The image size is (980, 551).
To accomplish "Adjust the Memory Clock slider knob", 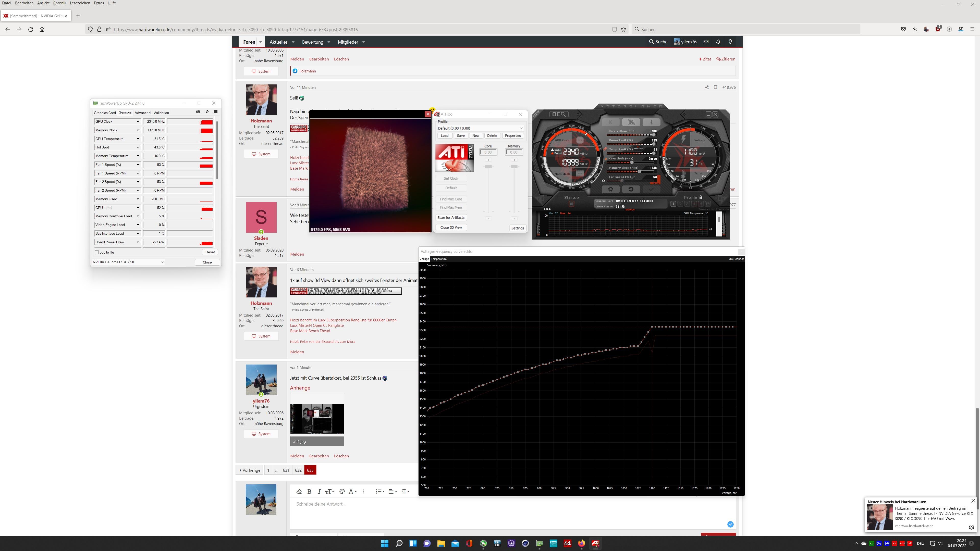I will pyautogui.click(x=639, y=172).
